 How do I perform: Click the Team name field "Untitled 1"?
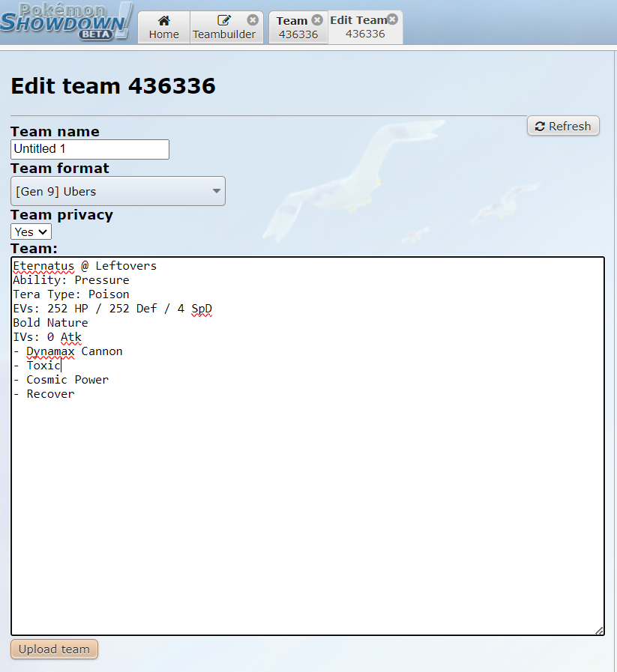coord(90,149)
